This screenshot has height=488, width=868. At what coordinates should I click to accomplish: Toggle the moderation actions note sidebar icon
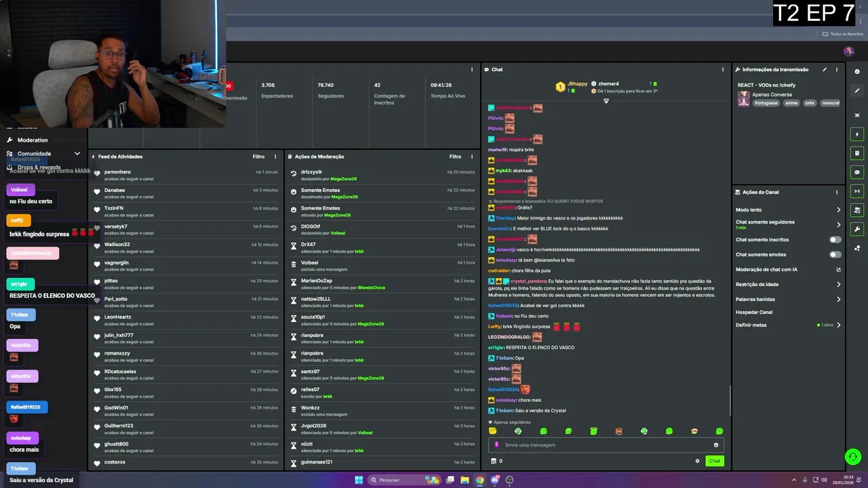(857, 153)
